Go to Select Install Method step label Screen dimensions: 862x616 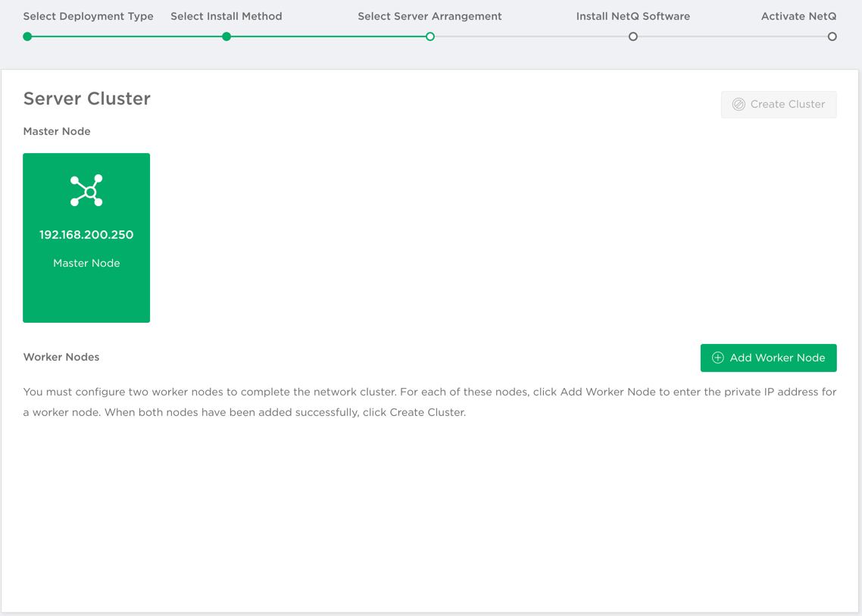226,16
